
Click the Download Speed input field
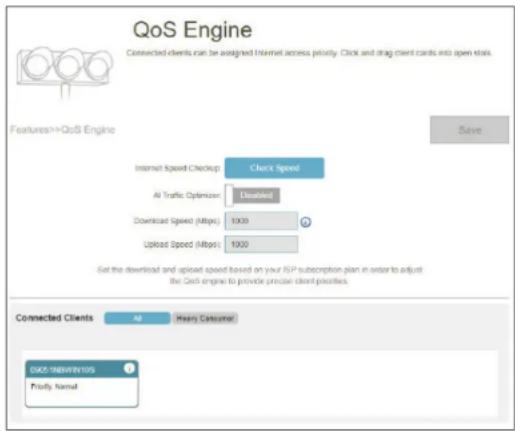[x=261, y=221]
